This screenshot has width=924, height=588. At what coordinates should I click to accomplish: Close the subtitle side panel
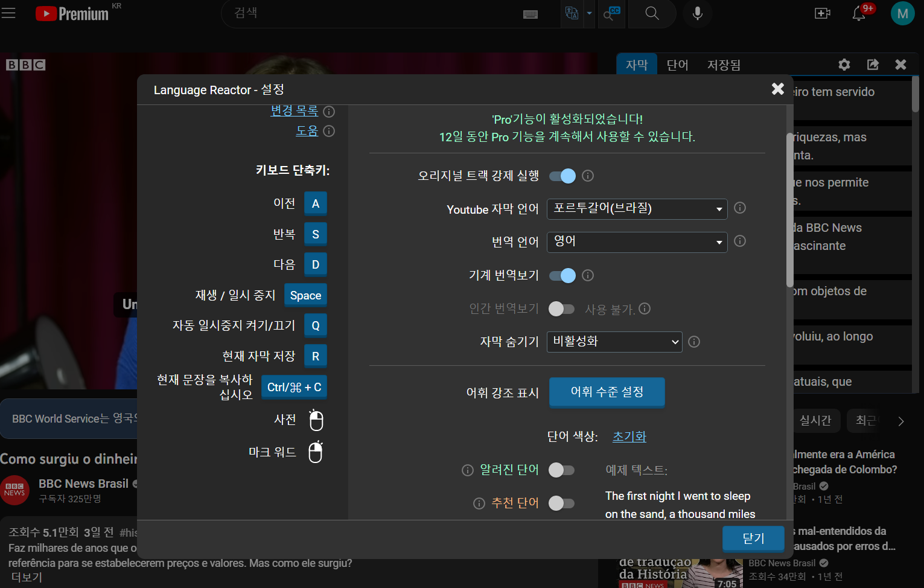coord(900,64)
